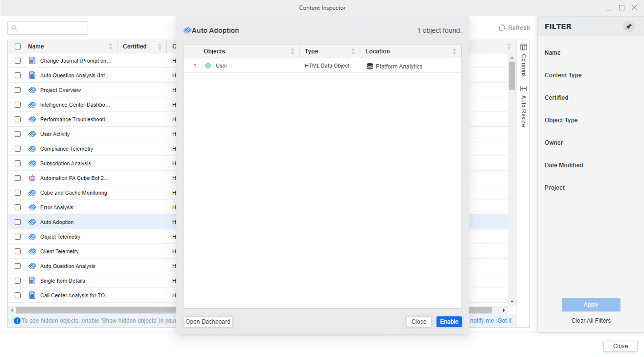The image size is (644, 357).
Task: Sort by the Objects column arrows
Action: (292, 51)
